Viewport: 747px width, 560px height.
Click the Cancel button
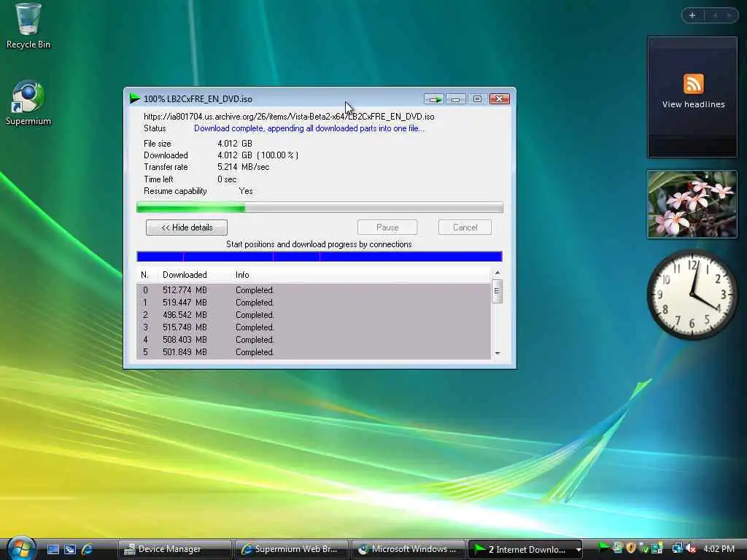465,227
